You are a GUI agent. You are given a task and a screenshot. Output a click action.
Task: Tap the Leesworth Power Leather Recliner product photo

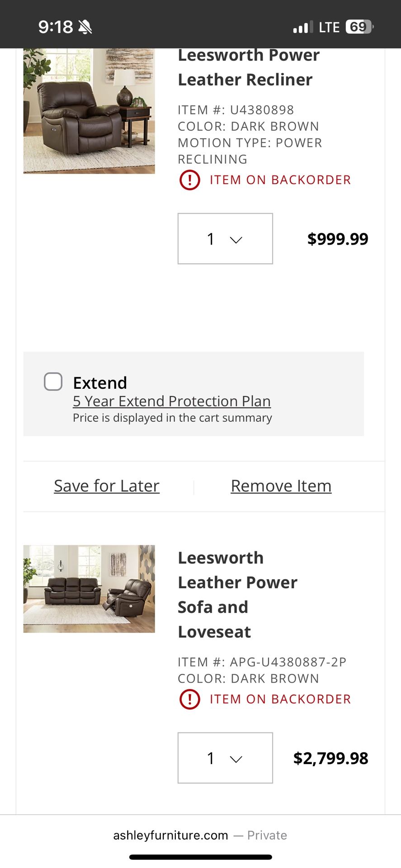point(89,111)
